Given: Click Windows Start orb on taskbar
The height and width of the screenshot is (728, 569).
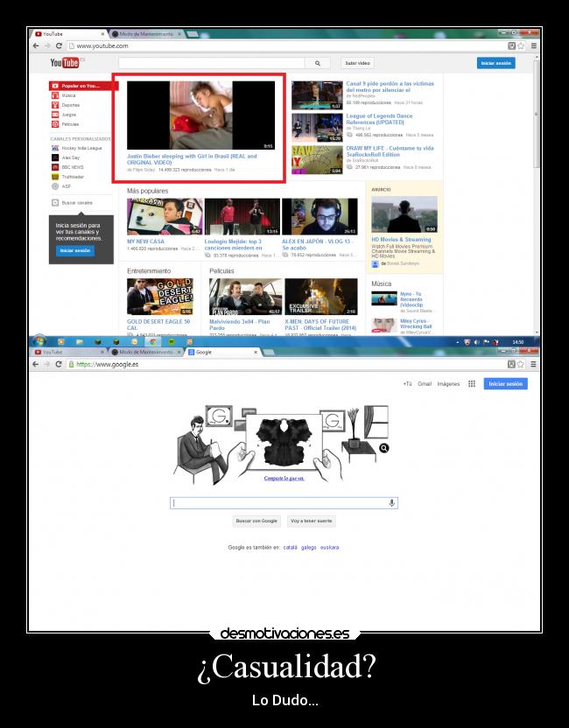Looking at the screenshot, I should pos(39,341).
